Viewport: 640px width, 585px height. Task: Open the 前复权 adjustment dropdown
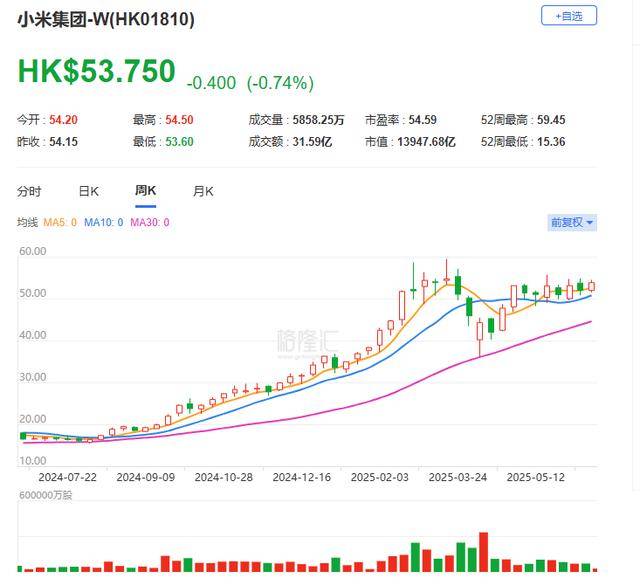(572, 222)
